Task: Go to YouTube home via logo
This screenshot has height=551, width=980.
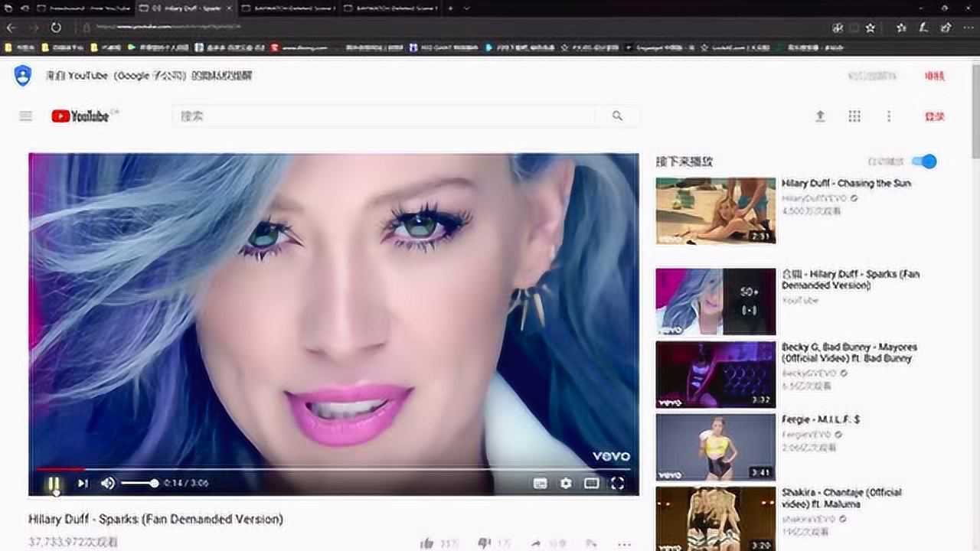Action: coord(80,116)
